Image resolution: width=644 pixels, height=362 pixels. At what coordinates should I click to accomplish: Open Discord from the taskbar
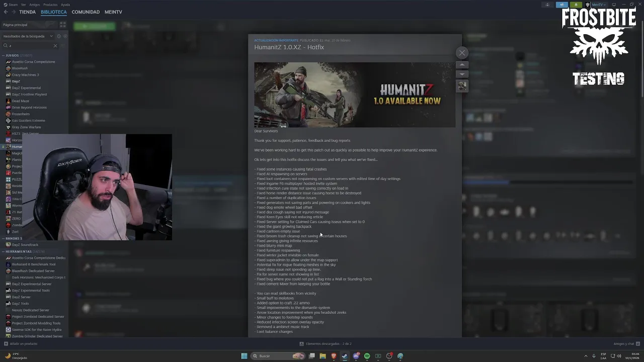pyautogui.click(x=356, y=356)
